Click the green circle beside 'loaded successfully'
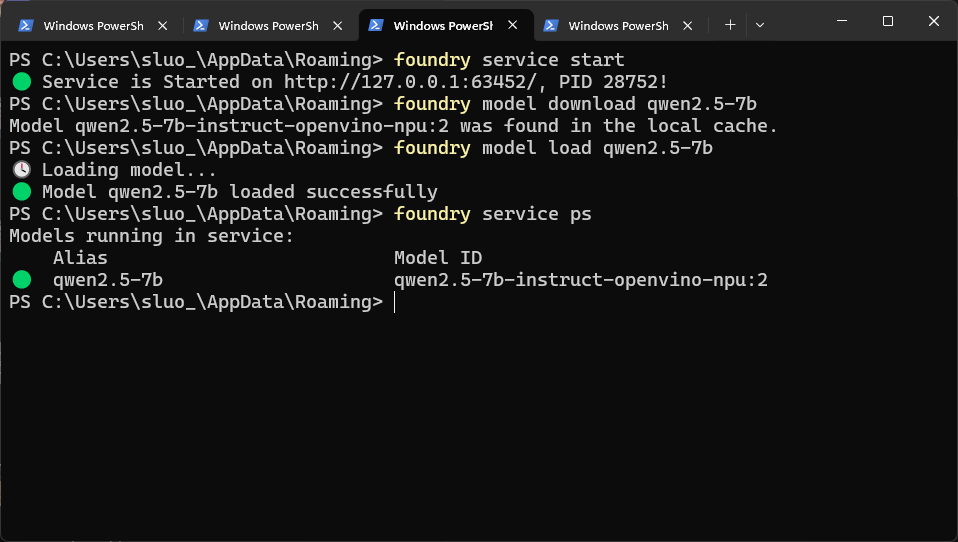This screenshot has width=958, height=542. click(22, 192)
